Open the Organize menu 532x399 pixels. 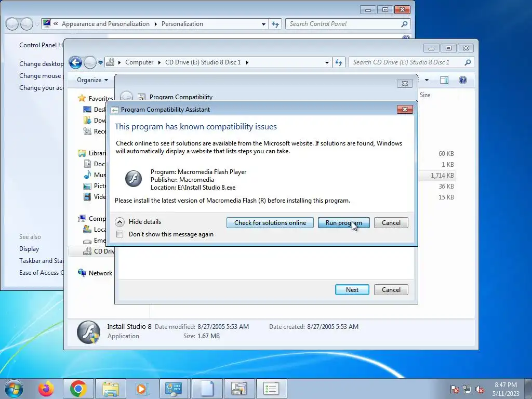[92, 80]
